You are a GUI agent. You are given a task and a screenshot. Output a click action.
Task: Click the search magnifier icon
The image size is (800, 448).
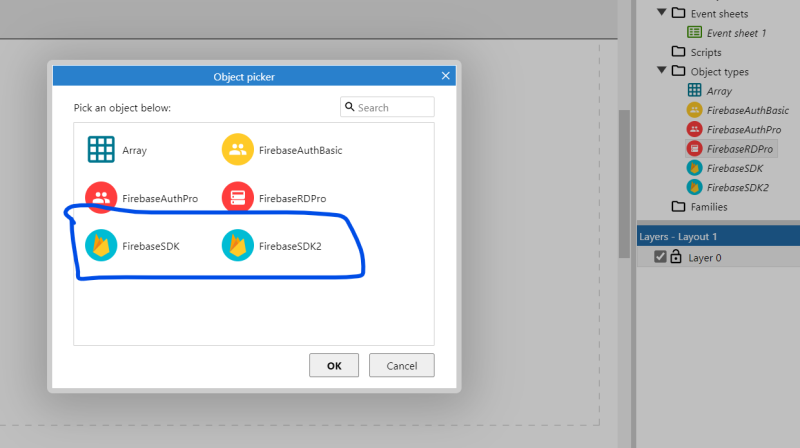(349, 107)
